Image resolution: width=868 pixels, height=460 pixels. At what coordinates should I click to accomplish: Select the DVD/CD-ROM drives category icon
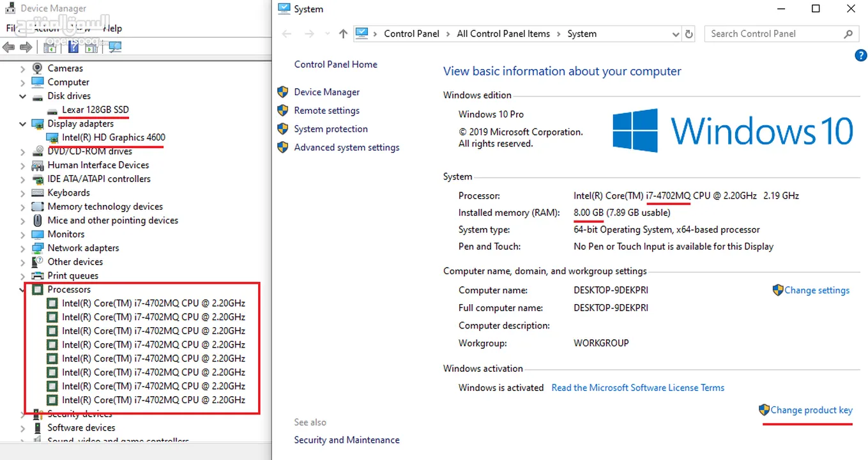[38, 151]
